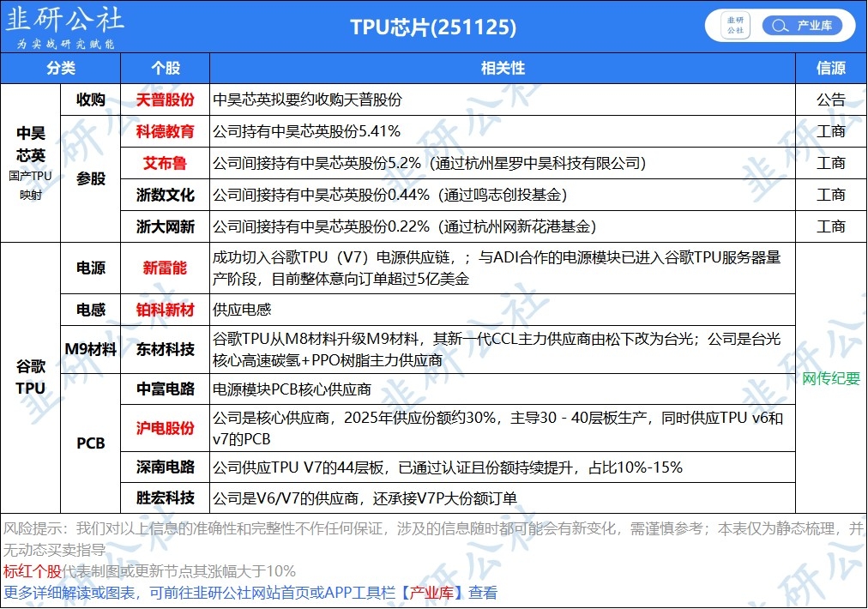
Task: Click the 个股 column header
Action: (x=165, y=68)
